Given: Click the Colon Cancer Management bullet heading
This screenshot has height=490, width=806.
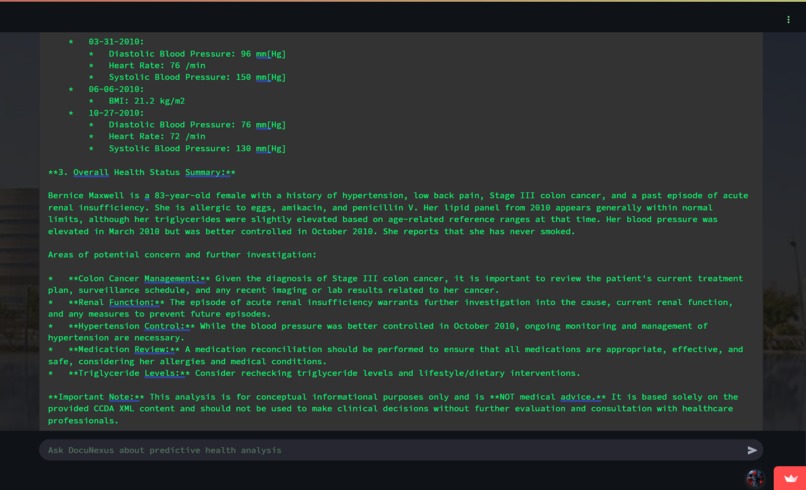Looking at the screenshot, I should tap(139, 279).
